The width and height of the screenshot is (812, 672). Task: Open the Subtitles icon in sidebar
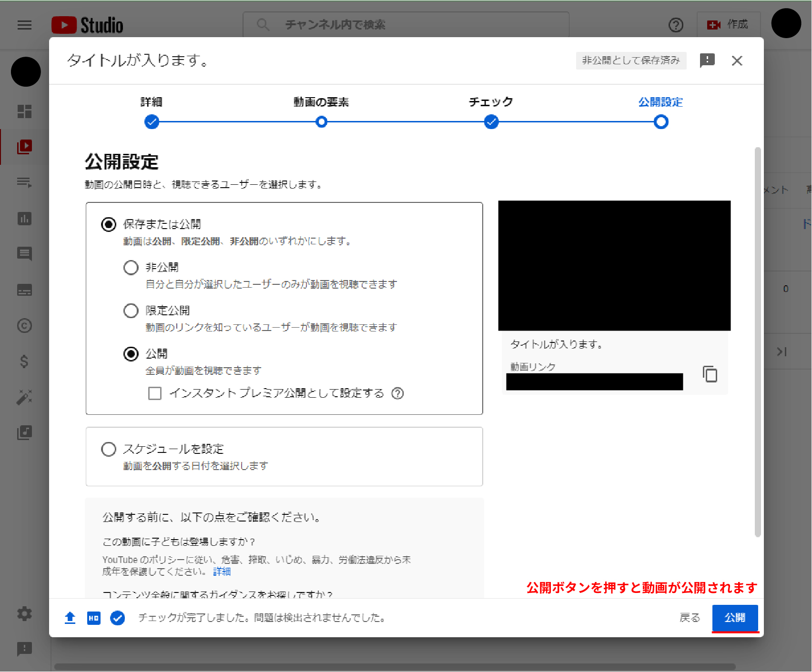coord(24,290)
